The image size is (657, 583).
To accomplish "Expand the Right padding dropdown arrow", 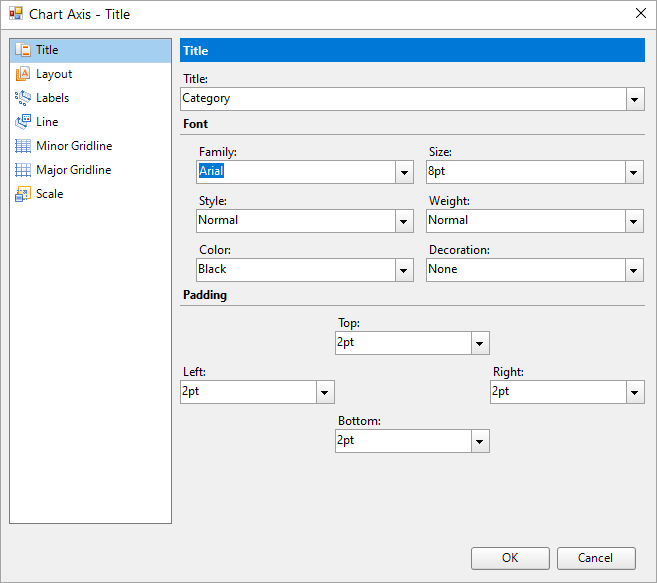I will tap(635, 393).
